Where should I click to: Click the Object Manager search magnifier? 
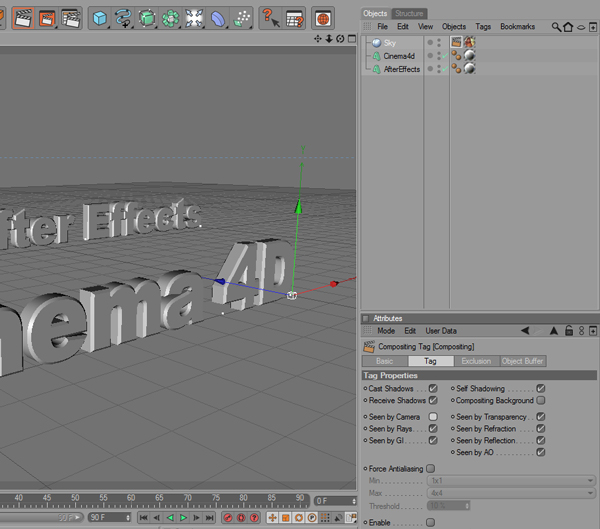click(556, 27)
